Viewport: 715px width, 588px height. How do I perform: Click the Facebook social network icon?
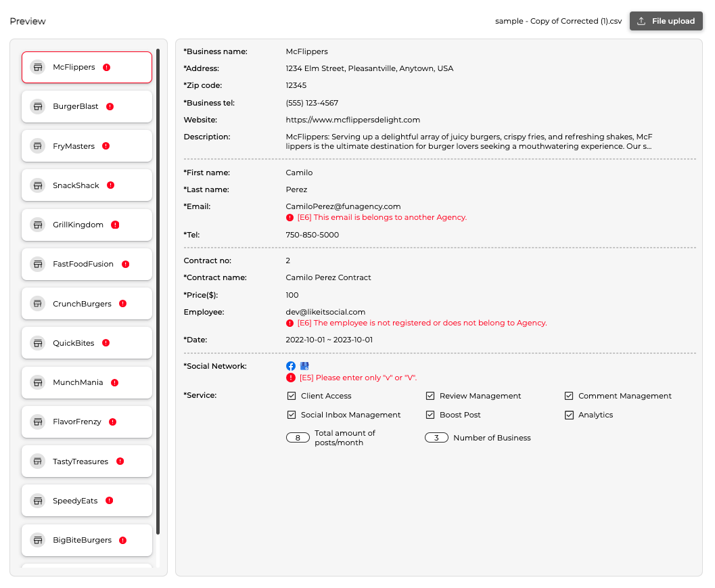pyautogui.click(x=291, y=366)
